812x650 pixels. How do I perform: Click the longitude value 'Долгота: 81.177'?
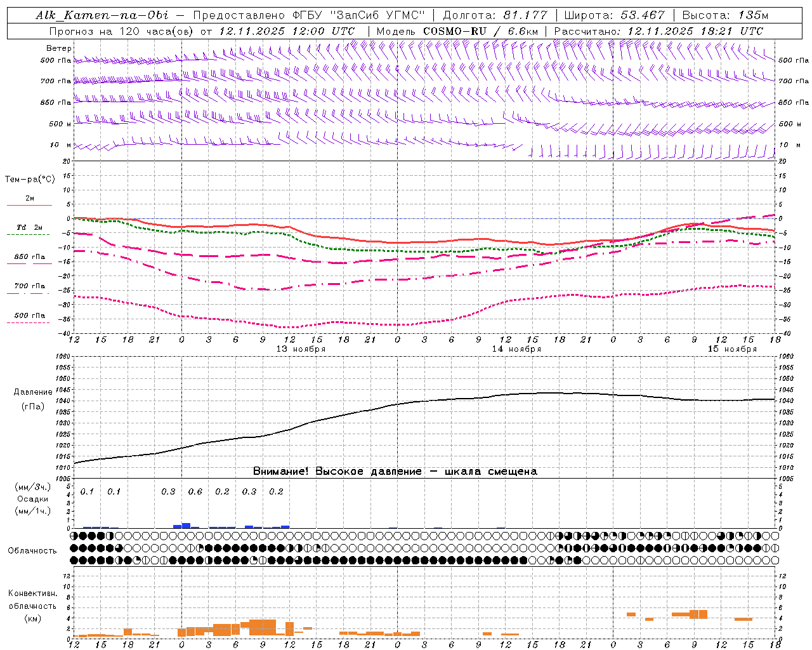coord(495,15)
